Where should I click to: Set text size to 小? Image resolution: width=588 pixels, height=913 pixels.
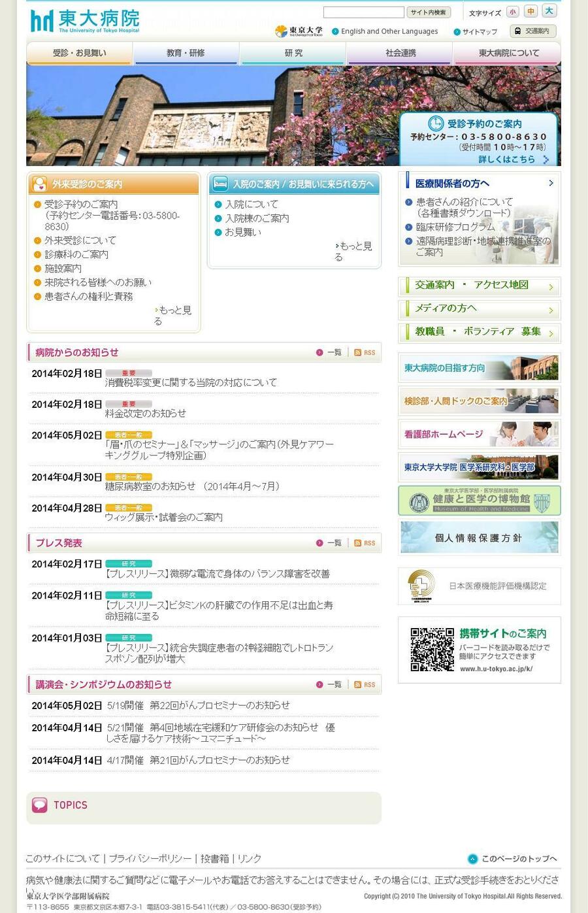pos(512,12)
